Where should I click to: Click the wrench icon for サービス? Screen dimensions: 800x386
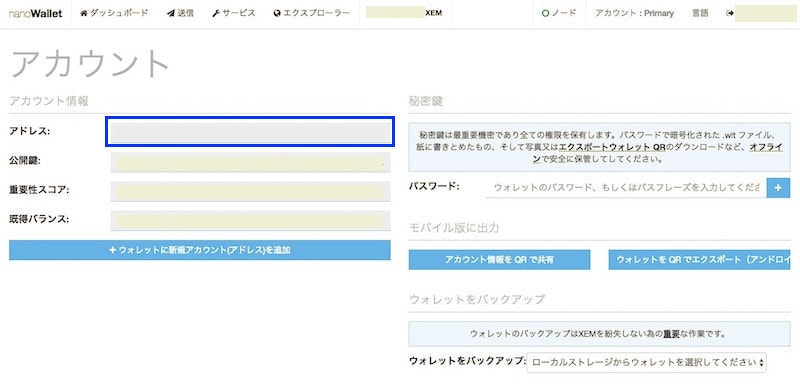[216, 14]
